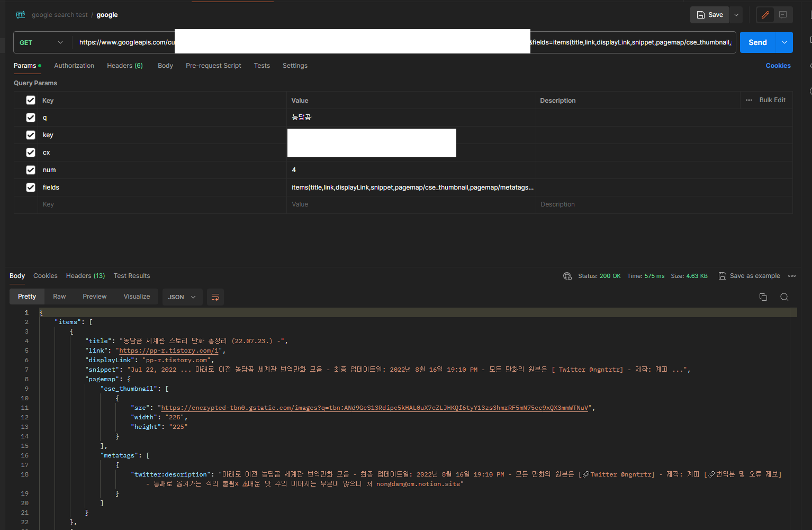Open the request Settings tab
The width and height of the screenshot is (812, 530).
click(295, 66)
